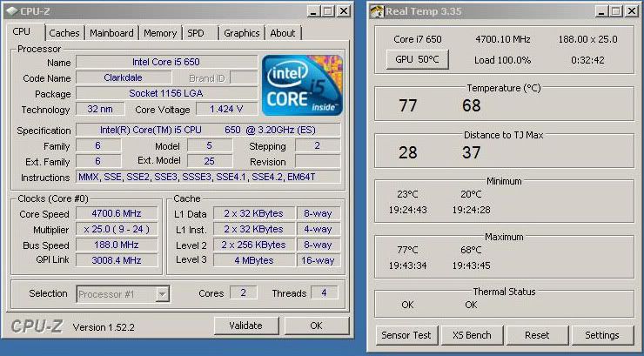Click the GPU 50°C button
This screenshot has width=644, height=356.
pyautogui.click(x=417, y=59)
